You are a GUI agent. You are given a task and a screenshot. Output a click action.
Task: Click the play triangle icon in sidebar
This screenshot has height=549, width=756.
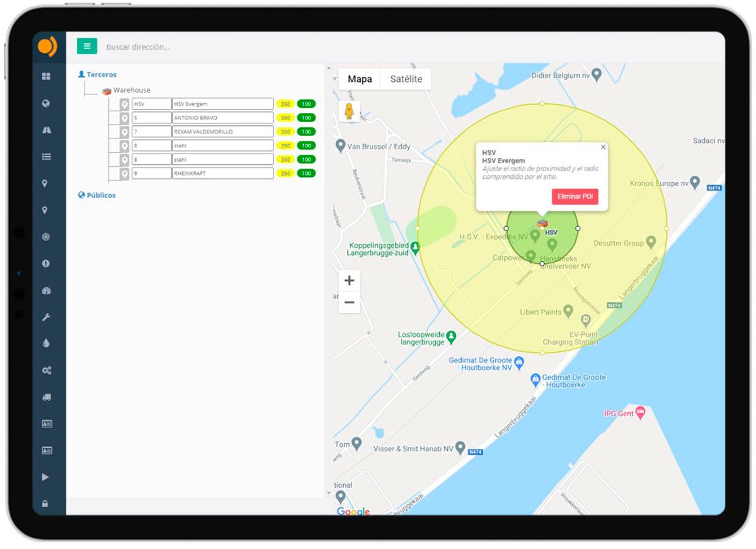pos(46,477)
